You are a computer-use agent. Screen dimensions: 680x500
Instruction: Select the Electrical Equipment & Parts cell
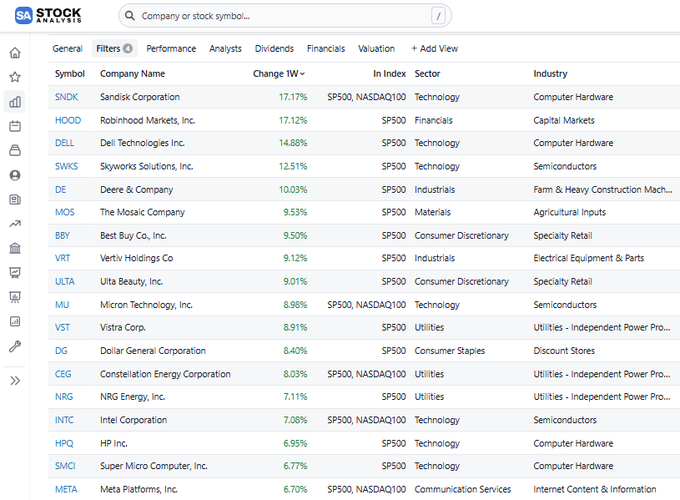(x=588, y=258)
